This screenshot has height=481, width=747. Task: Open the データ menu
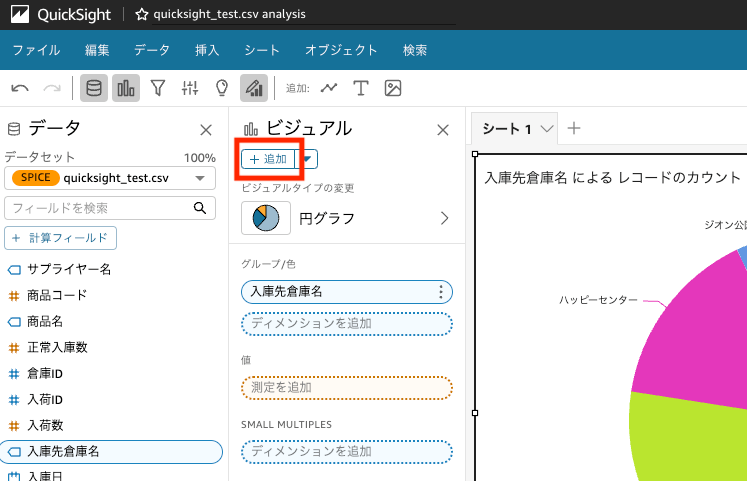[x=152, y=50]
